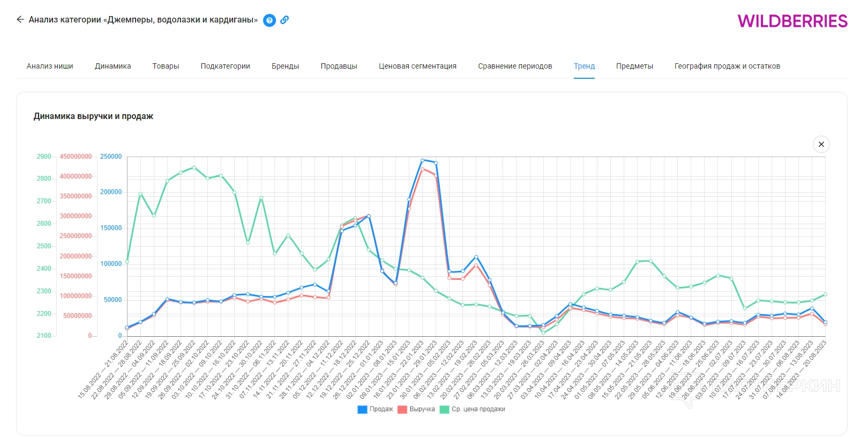
Task: Click the back arrow icon
Action: click(x=20, y=20)
